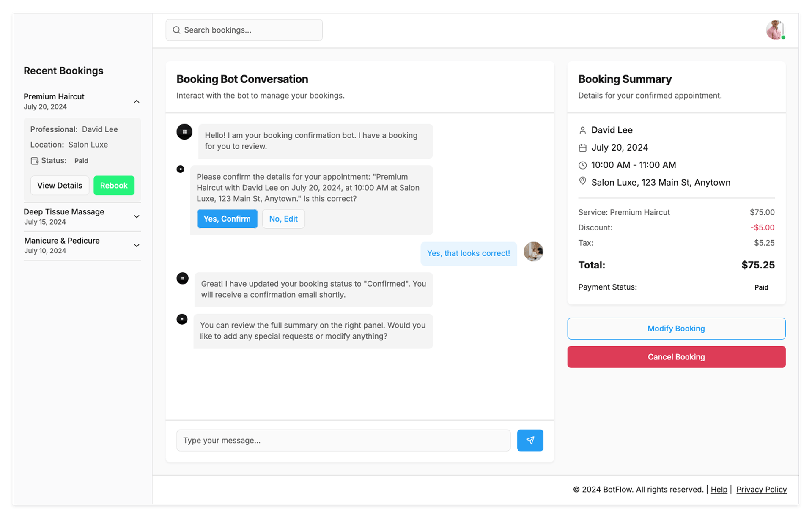
Task: Expand the Manicure & Pedicure booking
Action: click(137, 246)
